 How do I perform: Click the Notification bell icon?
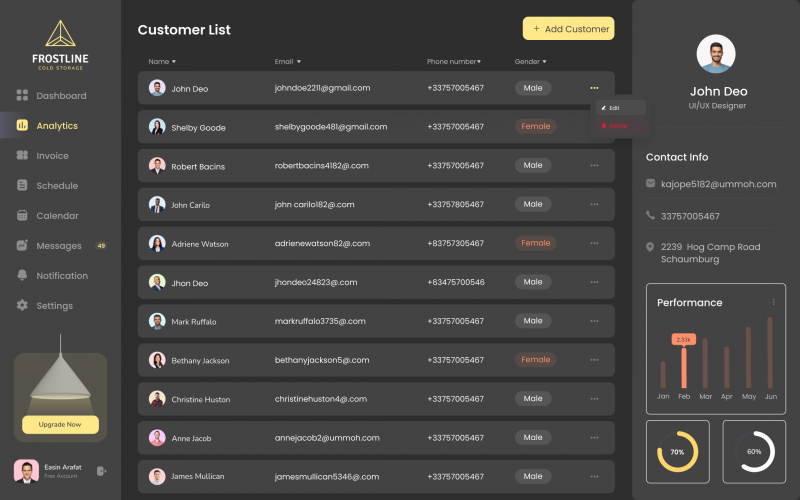(x=22, y=275)
